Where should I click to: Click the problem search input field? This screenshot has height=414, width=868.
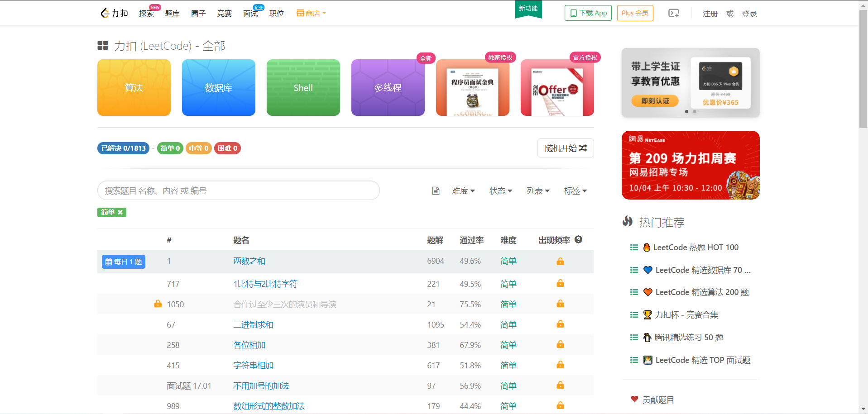tap(238, 190)
